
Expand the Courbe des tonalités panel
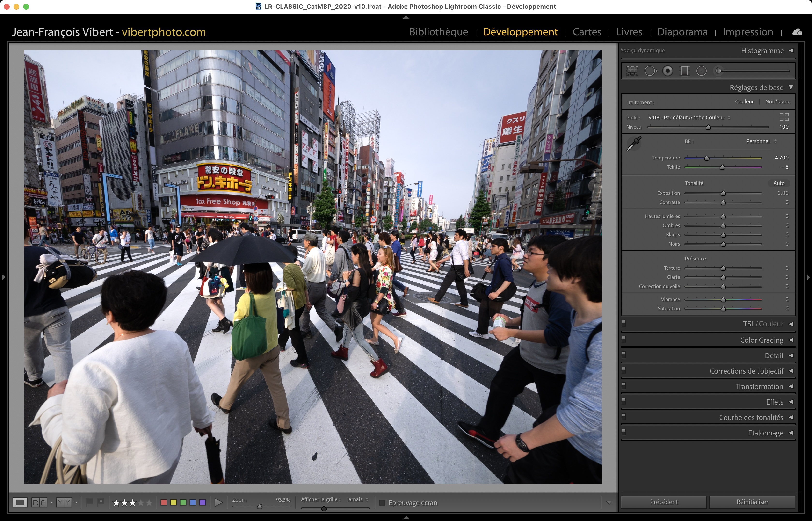coord(751,418)
